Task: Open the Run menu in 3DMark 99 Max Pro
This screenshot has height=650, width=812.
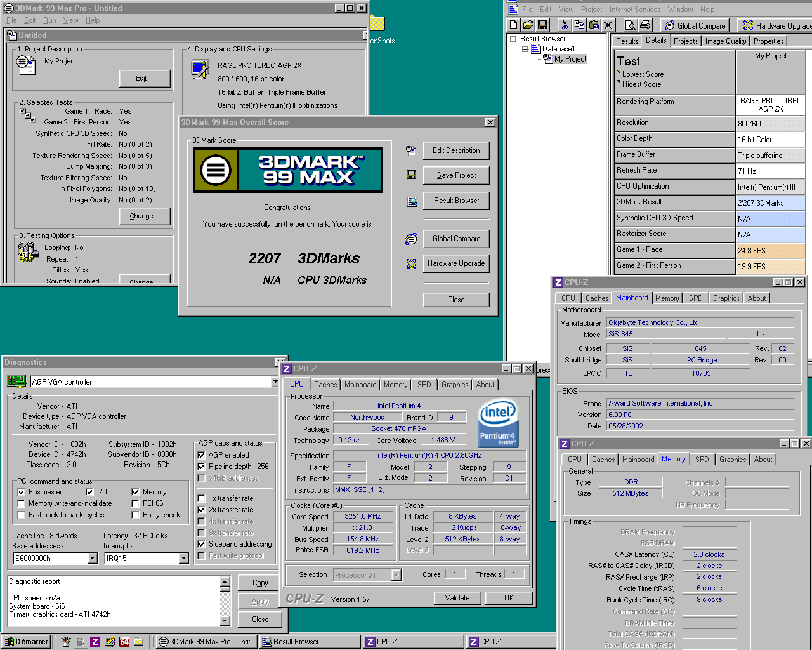Action: click(49, 20)
